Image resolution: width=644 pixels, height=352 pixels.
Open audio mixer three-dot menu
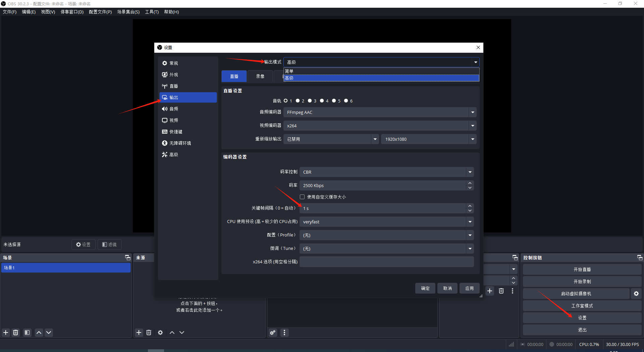pyautogui.click(x=284, y=333)
